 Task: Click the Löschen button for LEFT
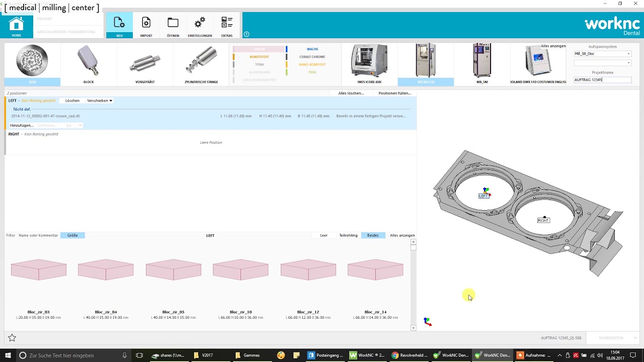tap(72, 101)
